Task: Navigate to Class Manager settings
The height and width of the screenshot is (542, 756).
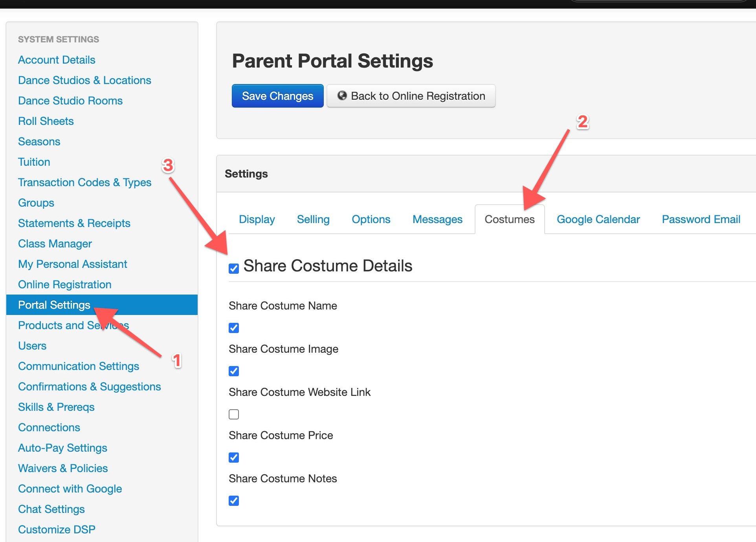Action: pos(55,244)
